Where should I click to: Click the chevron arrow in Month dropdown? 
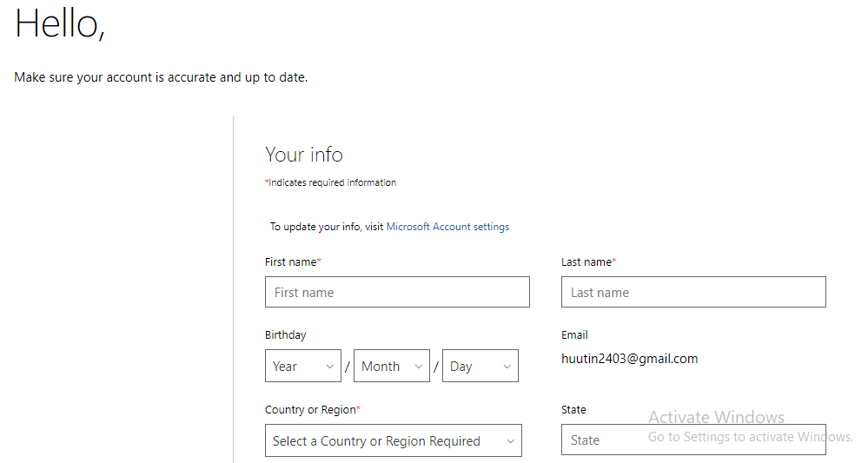pyautogui.click(x=419, y=367)
